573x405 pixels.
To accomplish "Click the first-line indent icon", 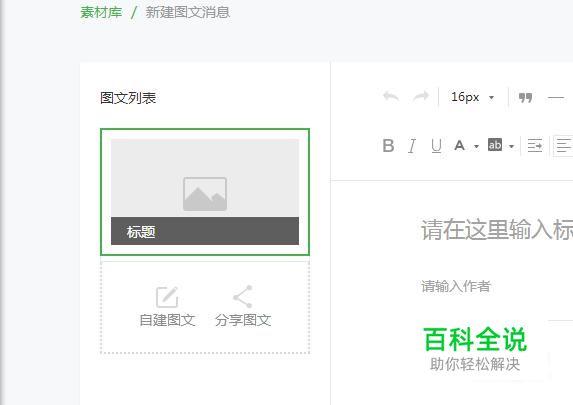I will point(535,145).
